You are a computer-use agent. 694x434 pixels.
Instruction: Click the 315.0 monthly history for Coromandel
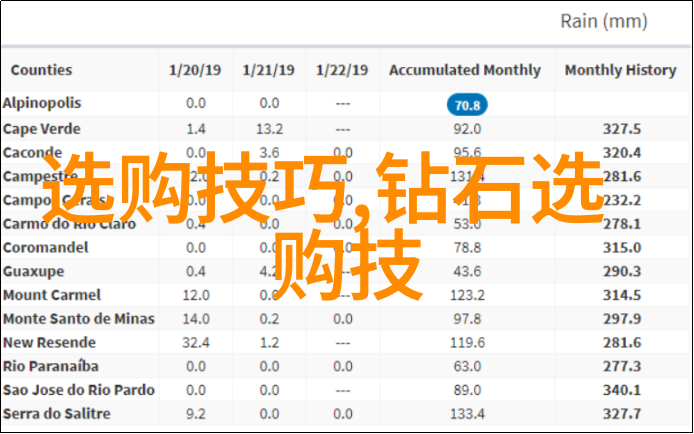pos(622,247)
